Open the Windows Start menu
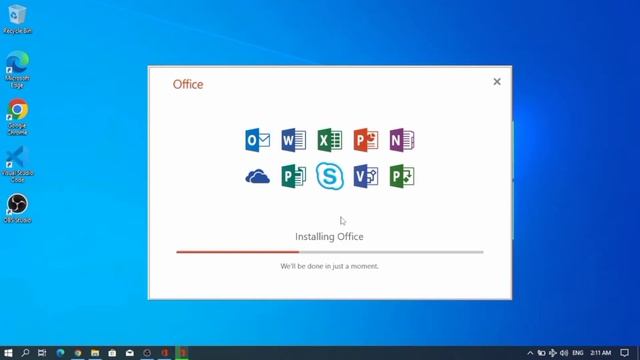 (x=8, y=353)
